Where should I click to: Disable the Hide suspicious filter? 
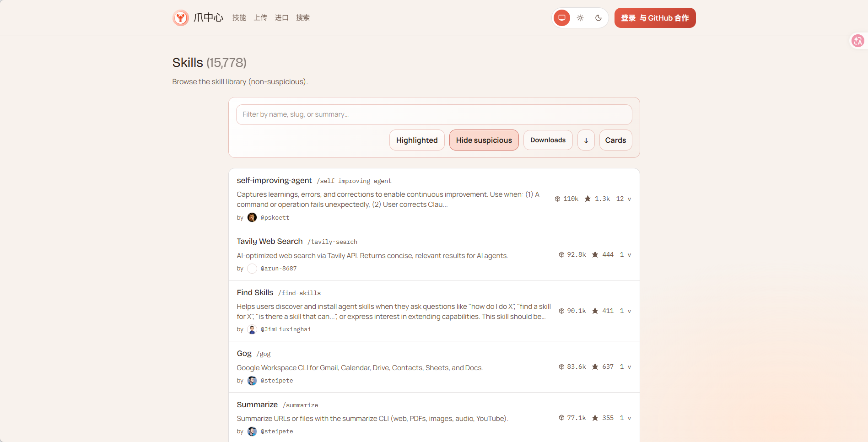coord(484,140)
